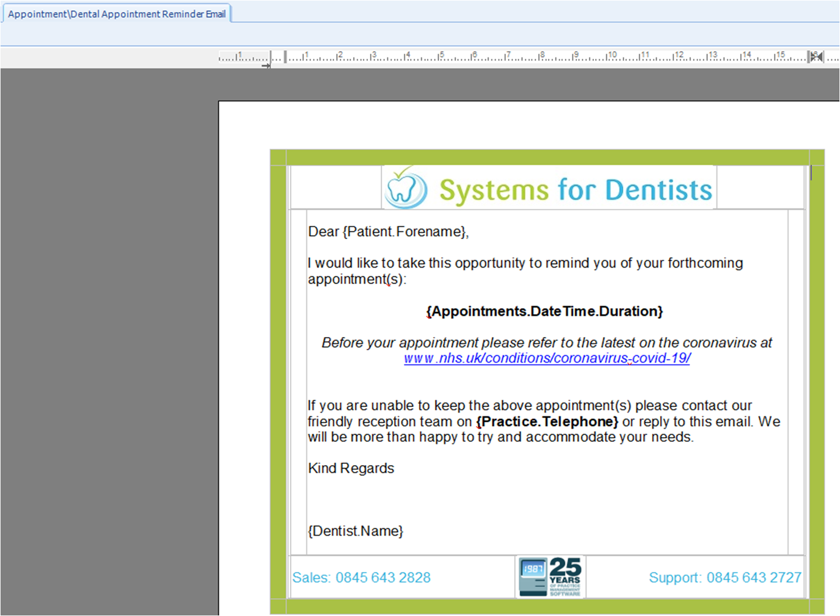This screenshot has width=840, height=616.
Task: Click in the 'If you are unable' paragraph
Action: coord(530,406)
